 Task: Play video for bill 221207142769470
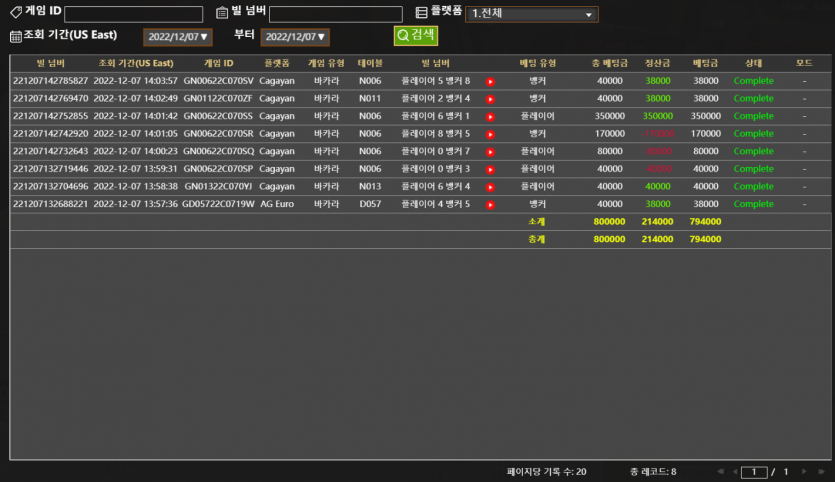click(x=490, y=99)
